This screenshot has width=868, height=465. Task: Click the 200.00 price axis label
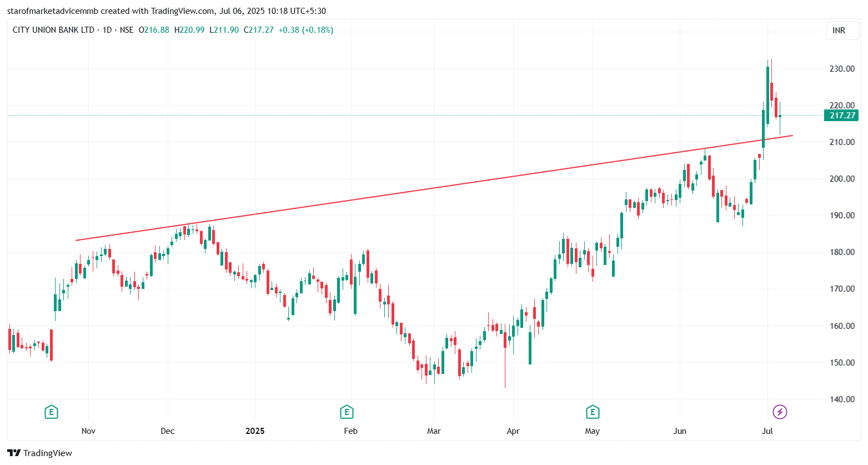[x=842, y=179]
